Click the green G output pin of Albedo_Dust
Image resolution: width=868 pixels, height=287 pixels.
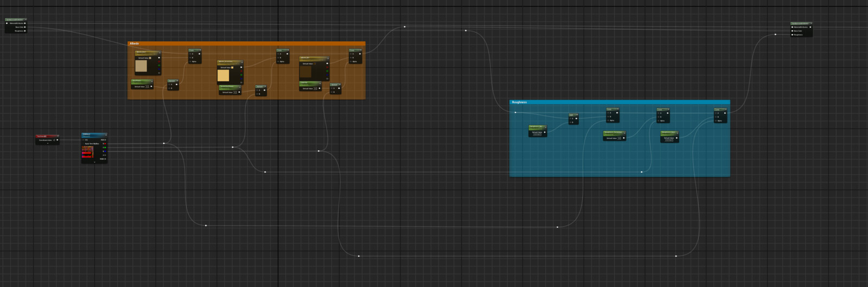click(x=159, y=65)
